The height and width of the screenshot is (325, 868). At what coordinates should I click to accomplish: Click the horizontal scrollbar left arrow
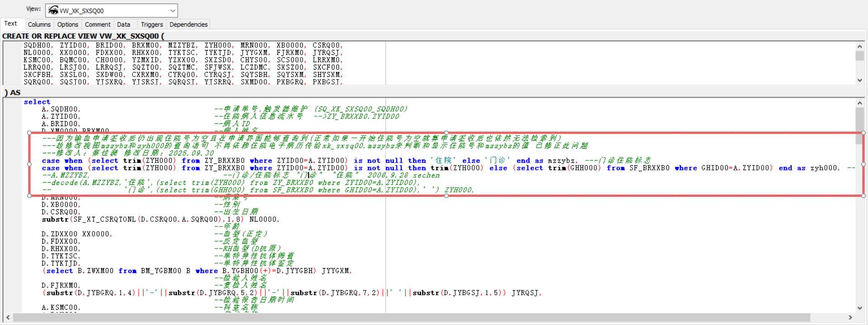[x=8, y=317]
